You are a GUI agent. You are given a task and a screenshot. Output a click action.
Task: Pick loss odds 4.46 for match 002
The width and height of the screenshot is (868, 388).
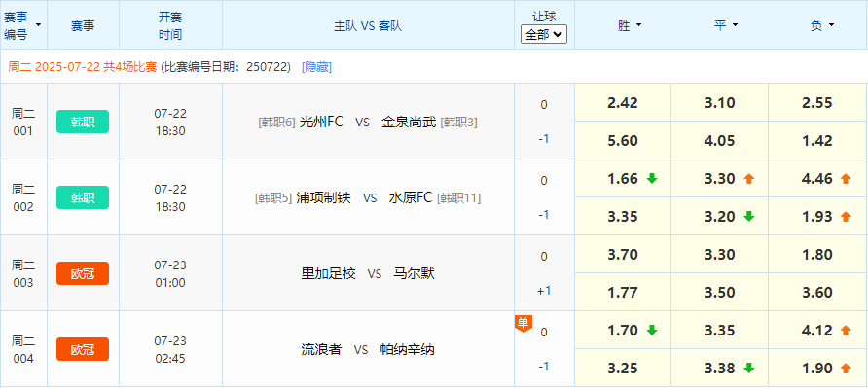(x=817, y=178)
